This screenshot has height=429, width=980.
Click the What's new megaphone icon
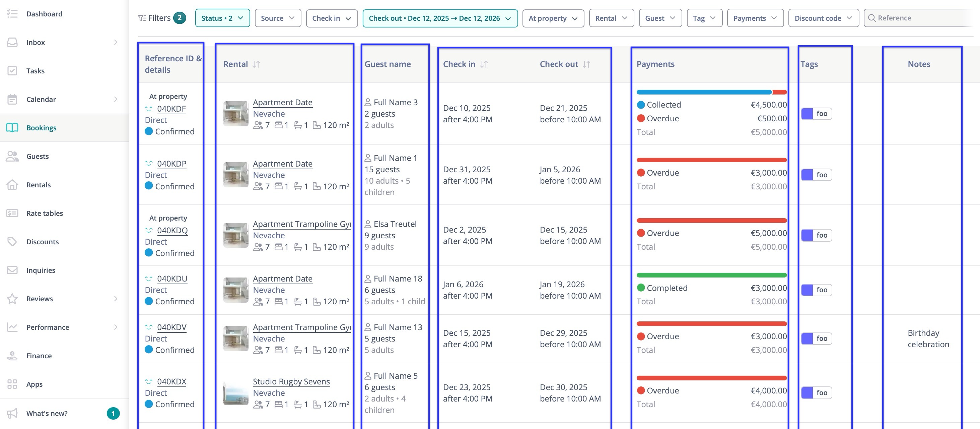point(12,413)
